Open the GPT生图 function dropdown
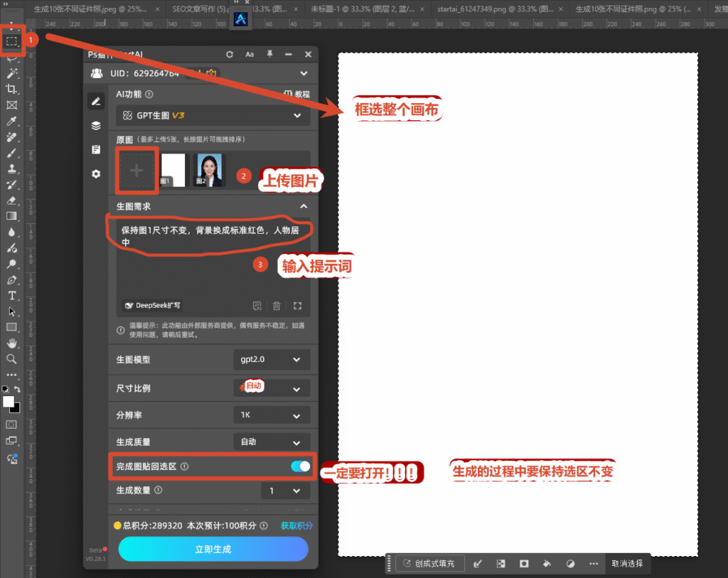 click(213, 116)
